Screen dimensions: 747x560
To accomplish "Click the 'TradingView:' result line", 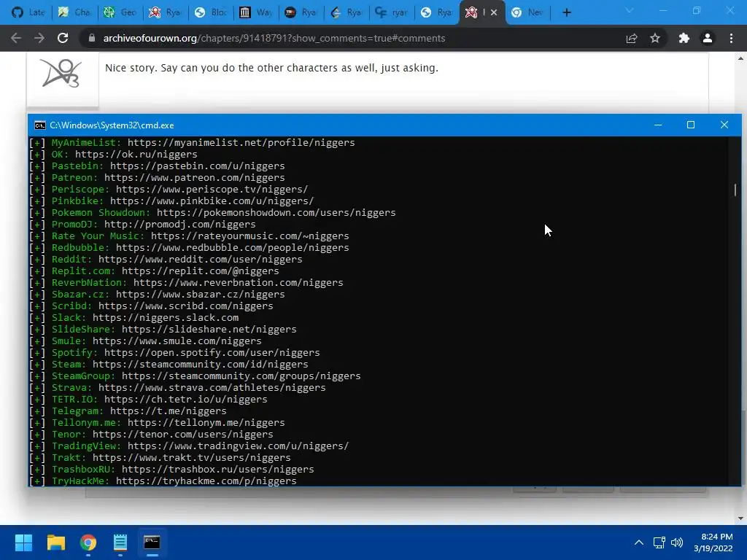I will (189, 446).
